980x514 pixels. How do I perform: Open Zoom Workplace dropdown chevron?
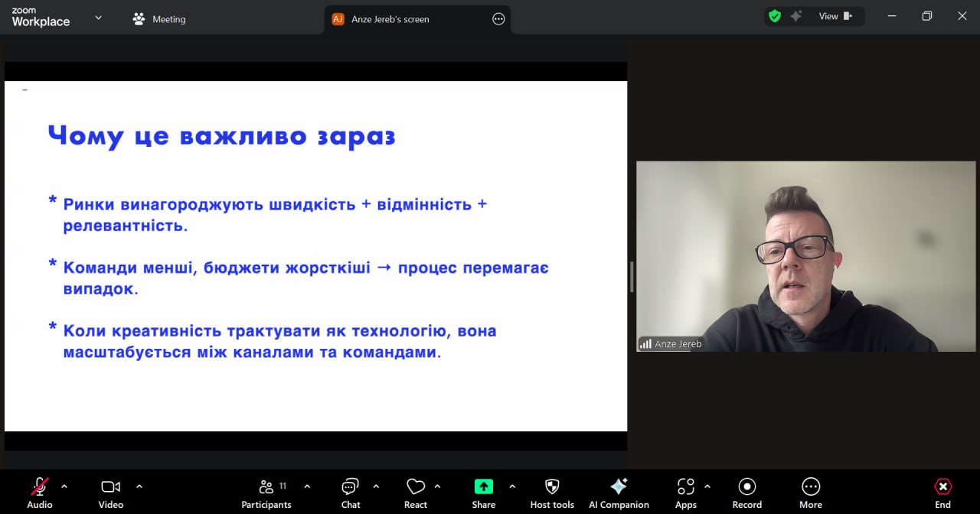[x=98, y=18]
